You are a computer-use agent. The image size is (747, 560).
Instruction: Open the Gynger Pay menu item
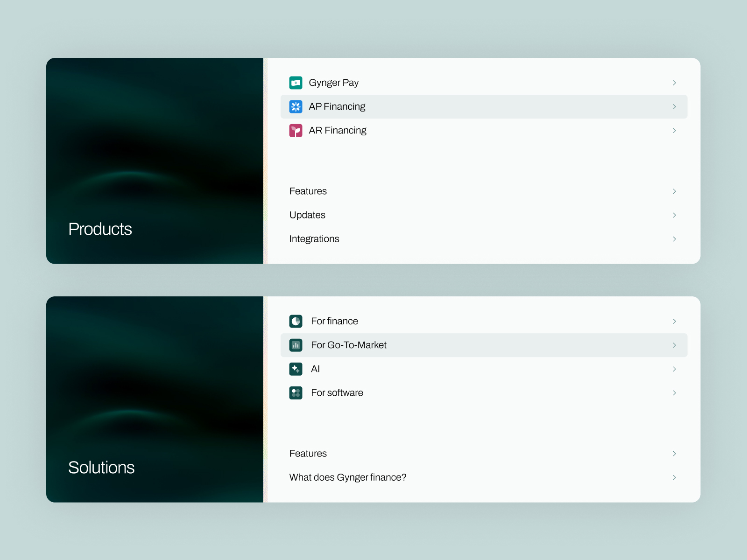pyautogui.click(x=484, y=83)
